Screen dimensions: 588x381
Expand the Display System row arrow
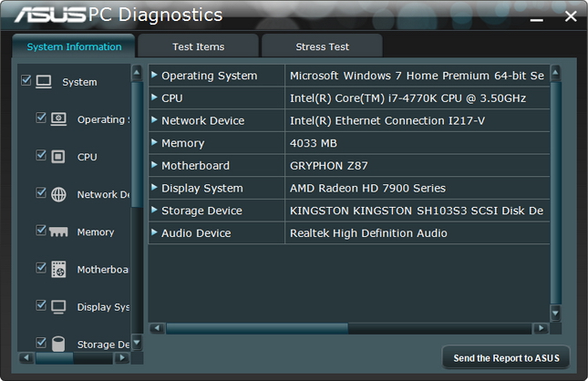point(154,187)
